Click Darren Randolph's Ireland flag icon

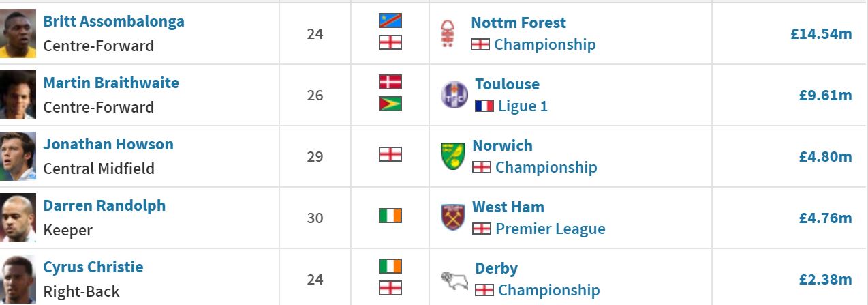[390, 216]
